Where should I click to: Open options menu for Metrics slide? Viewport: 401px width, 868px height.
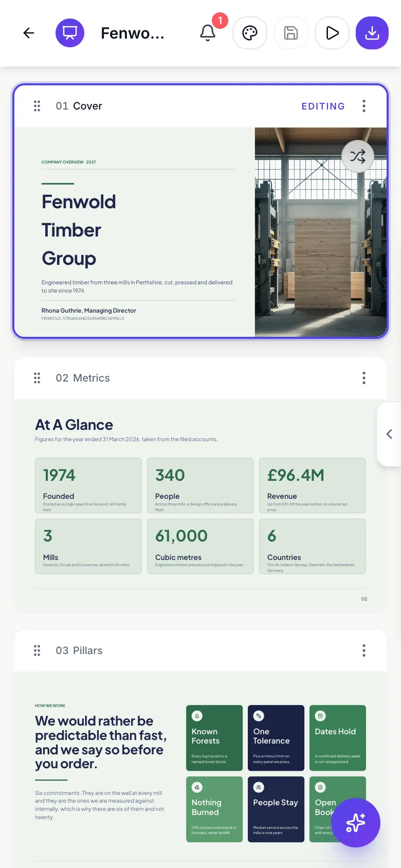tap(364, 378)
